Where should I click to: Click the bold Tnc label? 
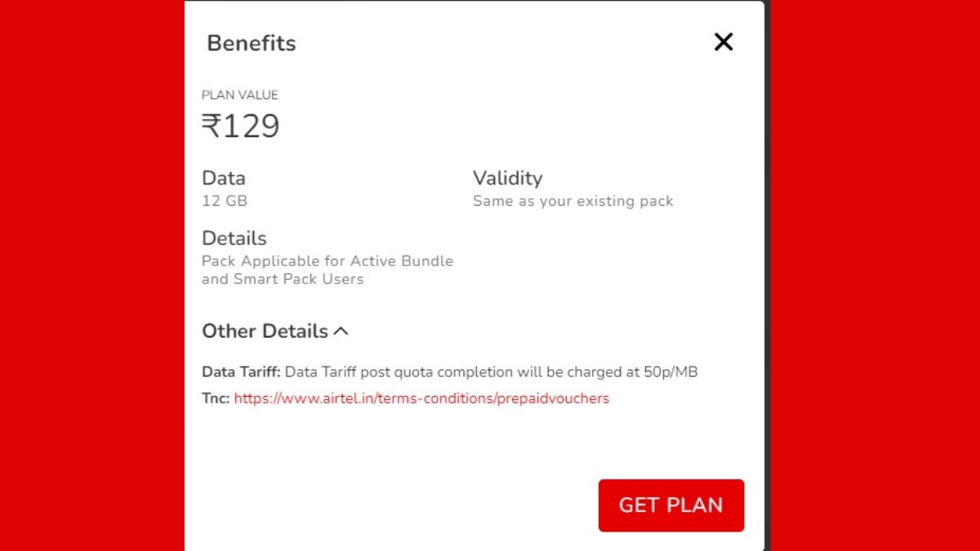point(216,399)
